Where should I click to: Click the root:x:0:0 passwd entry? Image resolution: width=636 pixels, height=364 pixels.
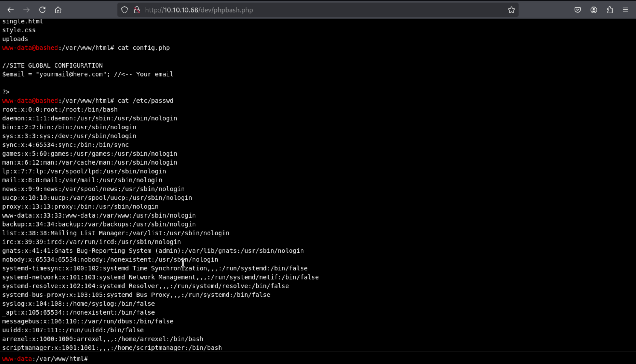(60, 109)
